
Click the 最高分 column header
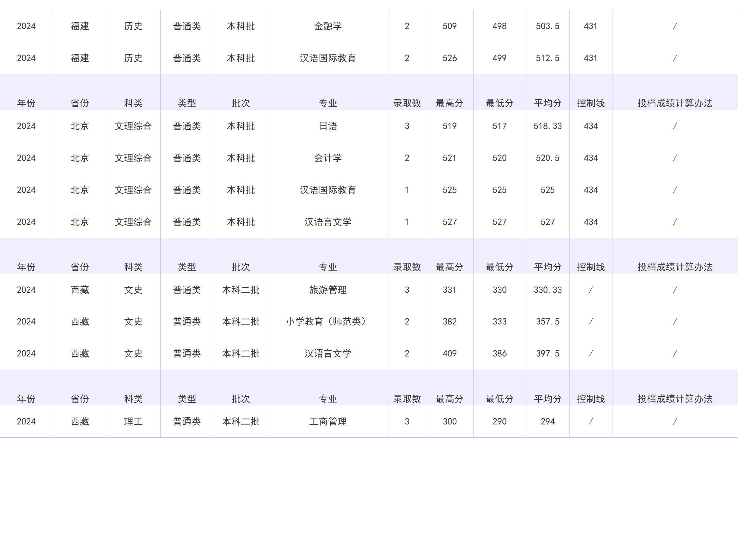(450, 103)
